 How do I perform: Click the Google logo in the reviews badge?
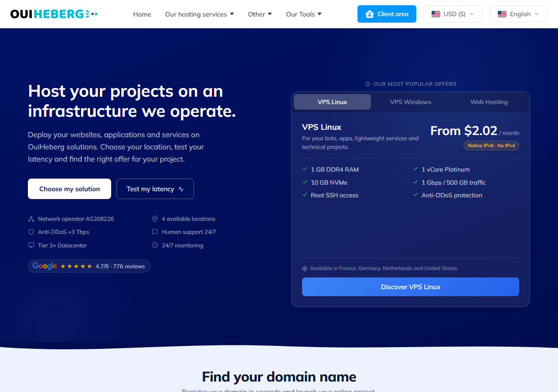point(45,266)
